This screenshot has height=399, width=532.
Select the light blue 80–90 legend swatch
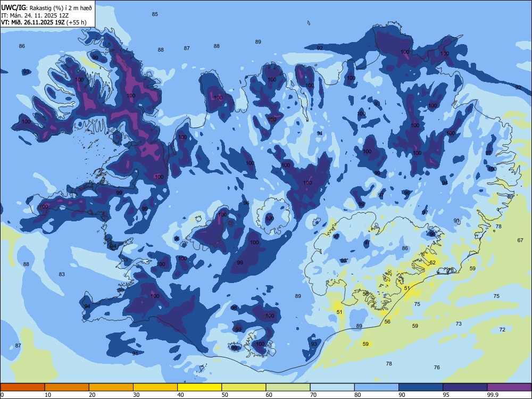click(377, 387)
